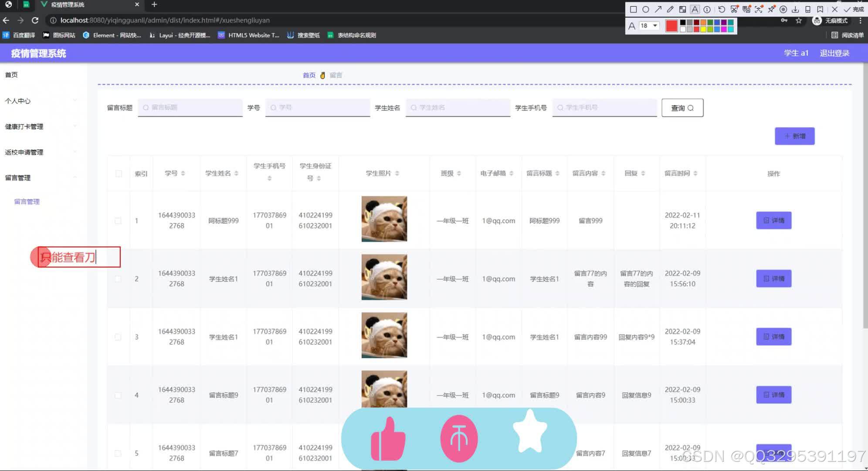
Task: Tick the select-all checkbox in table header
Action: click(x=119, y=174)
